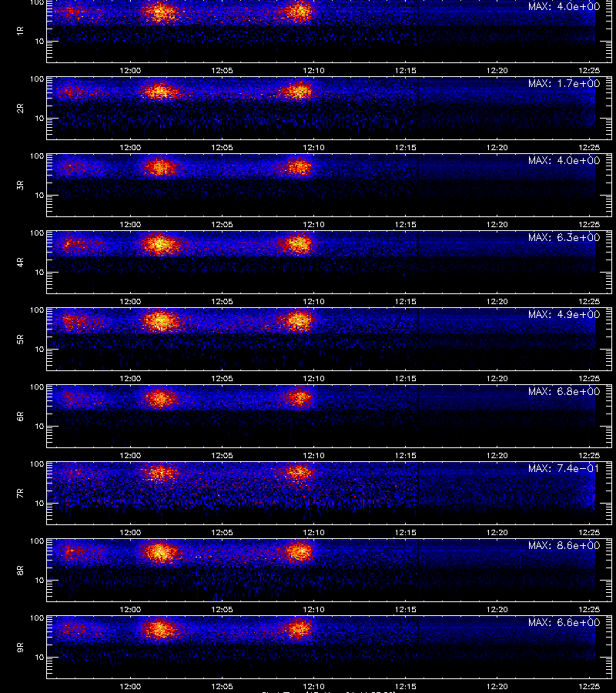Select the MAX: 1.7e+00 value label

564,83
